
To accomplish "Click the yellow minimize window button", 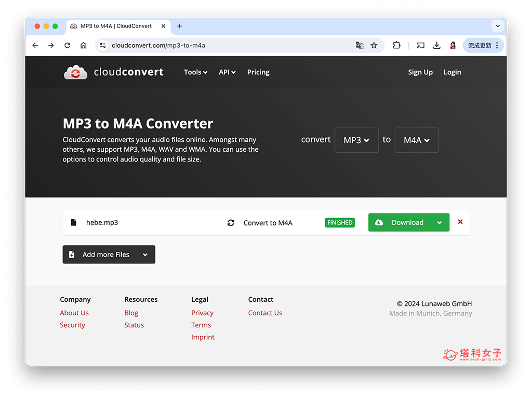I will [x=46, y=26].
